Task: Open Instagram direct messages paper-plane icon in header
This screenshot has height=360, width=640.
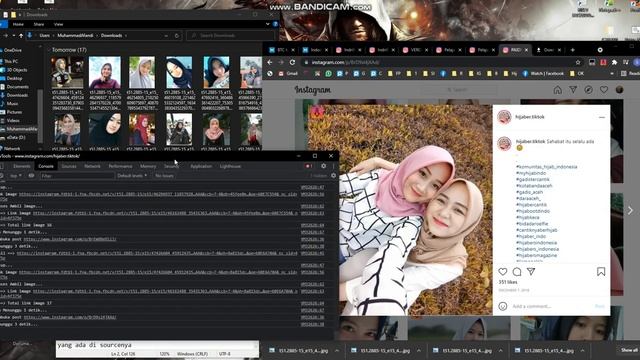Action: [x=573, y=90]
